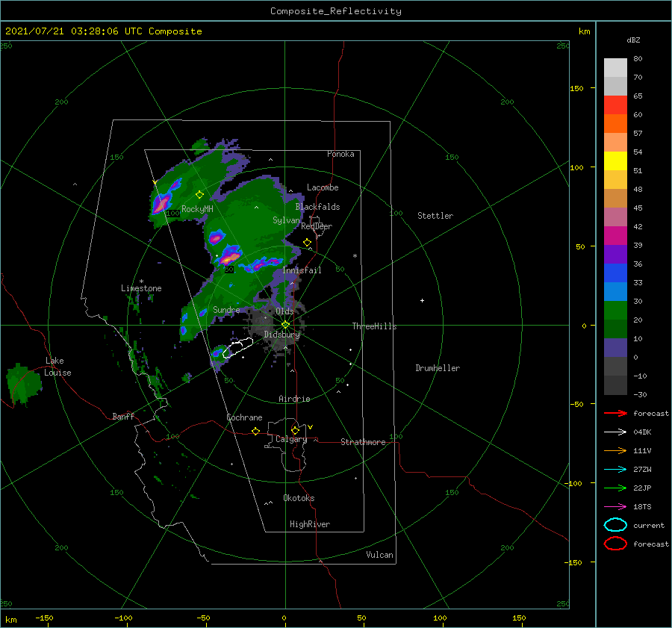Screen dimensions: 672x628
Task: Click the Okotoks label
Action: 299,498
